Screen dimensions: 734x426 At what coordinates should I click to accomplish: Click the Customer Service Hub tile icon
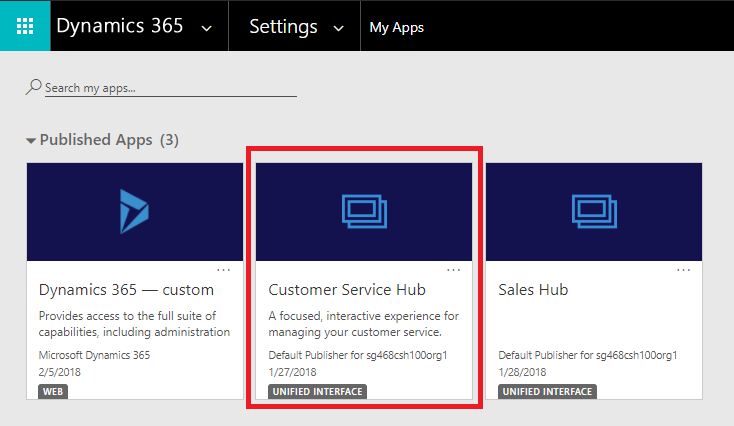tap(364, 211)
